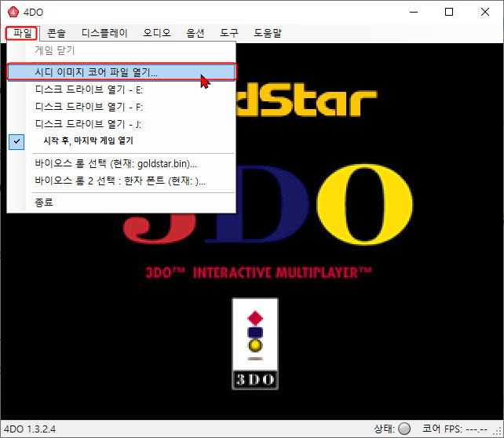This screenshot has width=504, height=438.
Task: Select 바이오스 롬 2 선택 한자 폰트 entry
Action: (122, 181)
